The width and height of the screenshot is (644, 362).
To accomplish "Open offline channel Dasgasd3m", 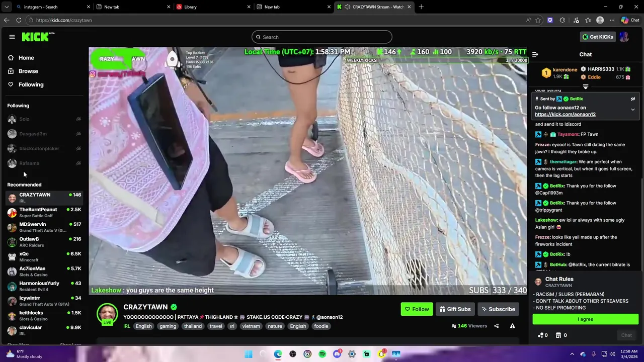I will (44, 134).
